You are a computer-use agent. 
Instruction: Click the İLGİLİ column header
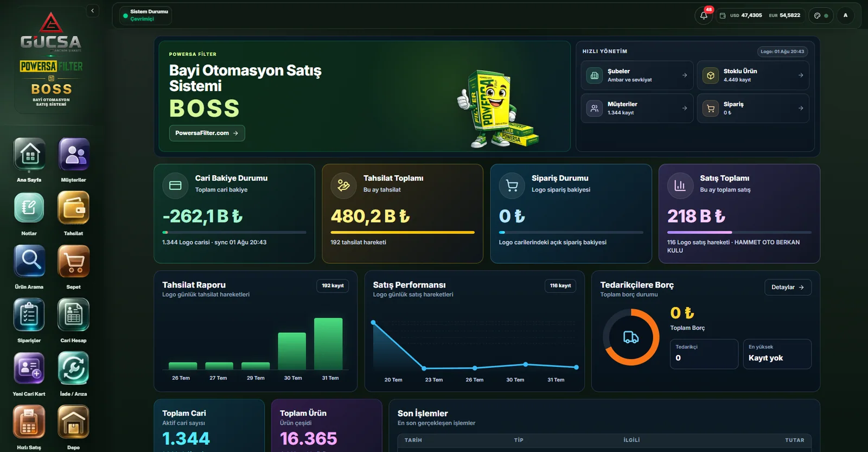click(x=631, y=440)
